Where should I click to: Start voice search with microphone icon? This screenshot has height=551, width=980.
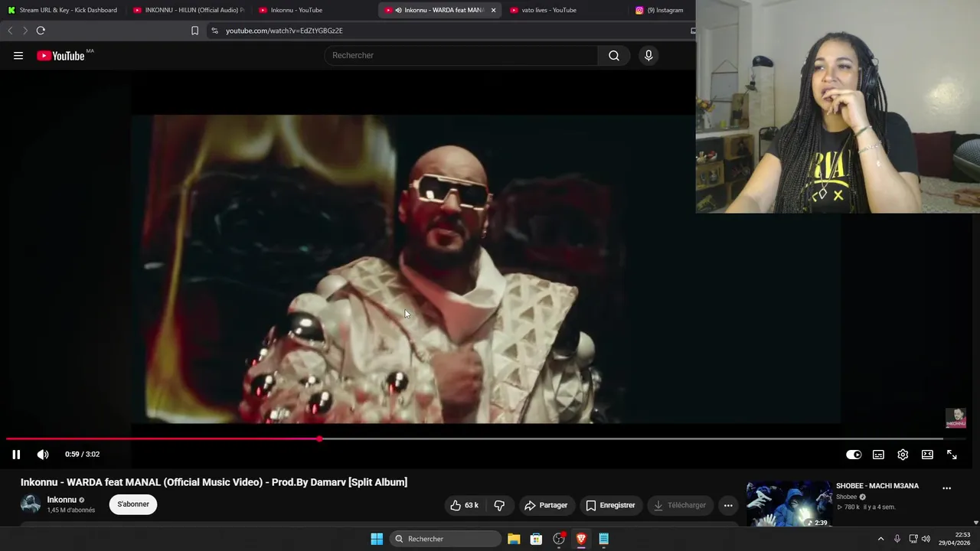[648, 55]
